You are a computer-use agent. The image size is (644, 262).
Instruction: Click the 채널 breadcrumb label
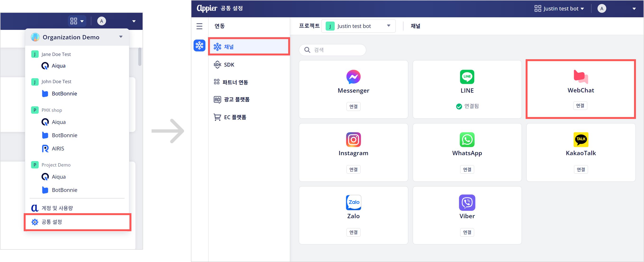[x=416, y=26]
